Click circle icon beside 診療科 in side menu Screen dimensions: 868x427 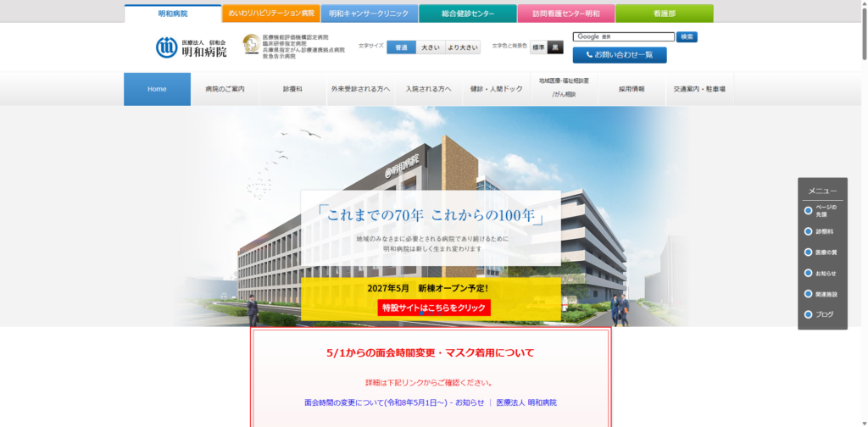coord(808,232)
